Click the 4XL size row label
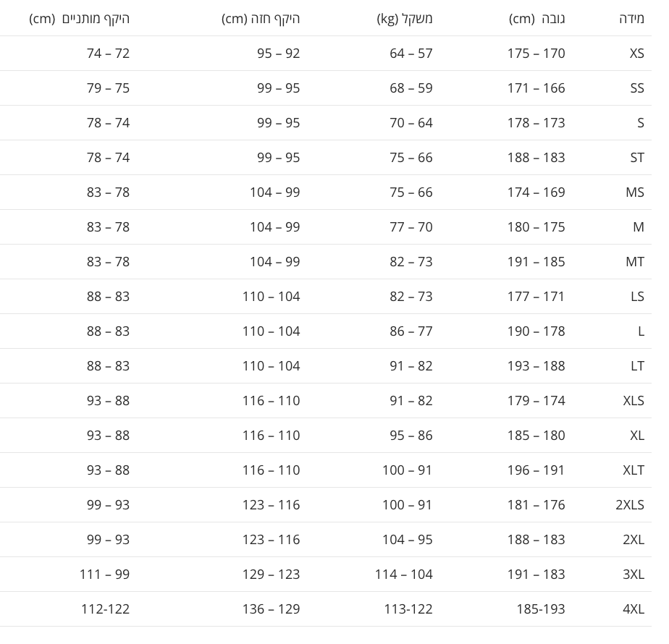669x644 pixels. pyautogui.click(x=634, y=609)
